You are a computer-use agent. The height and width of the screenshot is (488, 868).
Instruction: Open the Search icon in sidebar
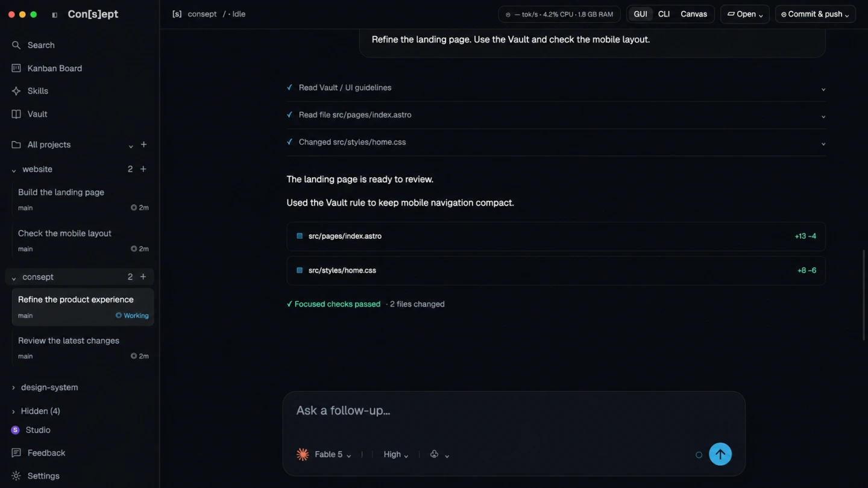pyautogui.click(x=16, y=45)
